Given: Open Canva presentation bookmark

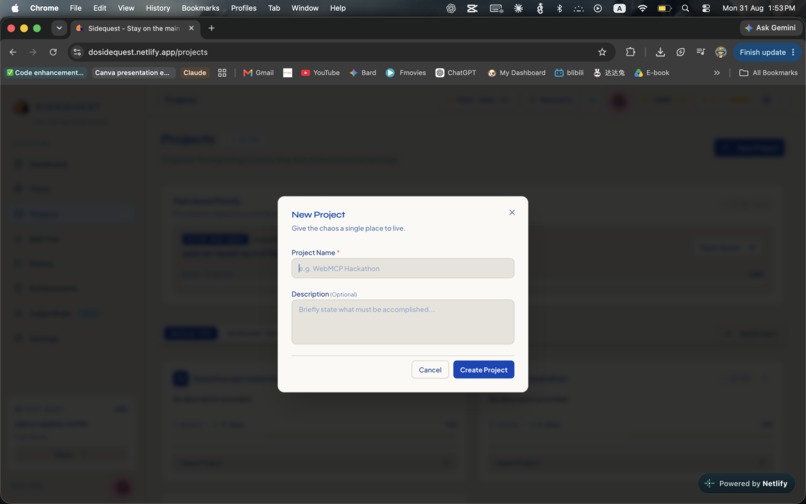Looking at the screenshot, I should click(x=132, y=73).
